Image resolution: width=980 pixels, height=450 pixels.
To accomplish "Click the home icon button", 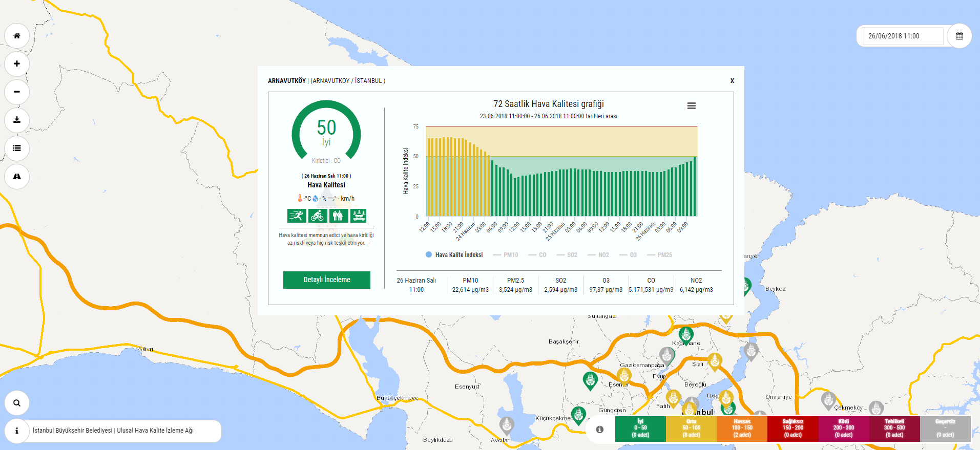I will click(x=17, y=36).
